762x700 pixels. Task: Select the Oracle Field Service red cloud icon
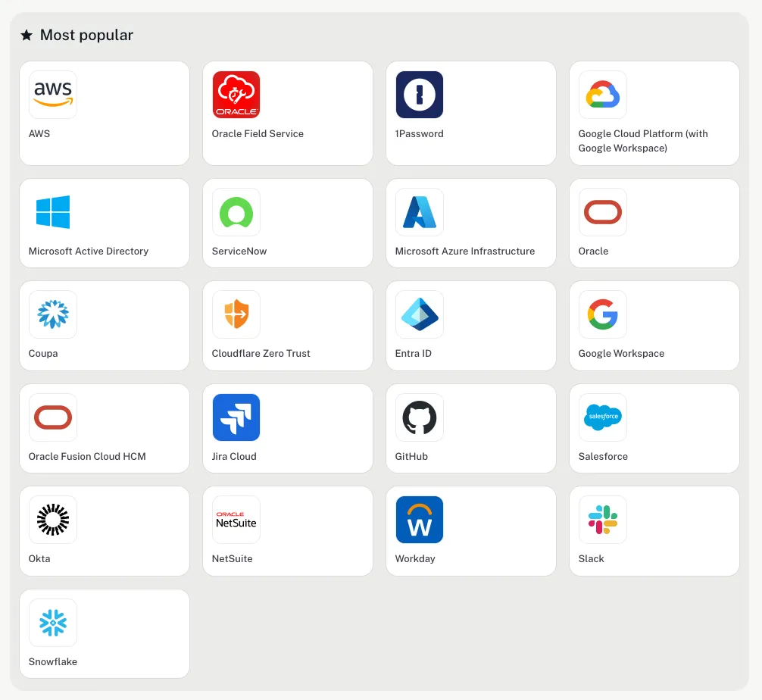tap(236, 95)
